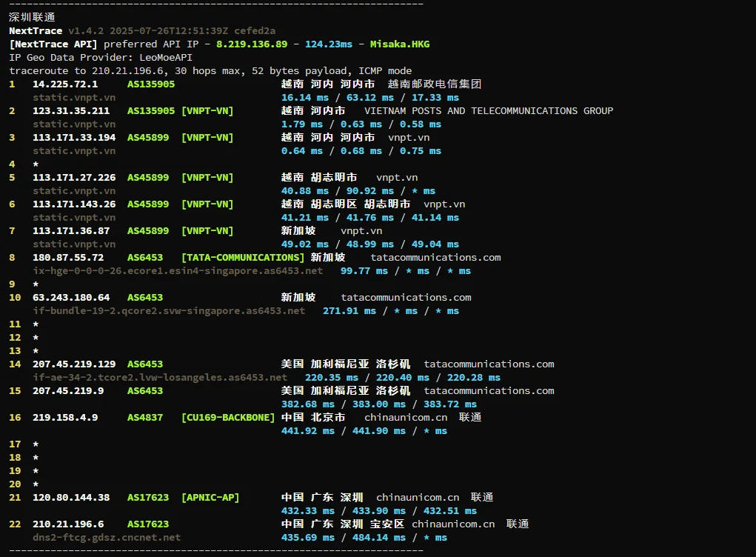Screen dimensions: 756x557
Task: Click hop 22 IP 210.21.196.6
Action: [x=68, y=524]
